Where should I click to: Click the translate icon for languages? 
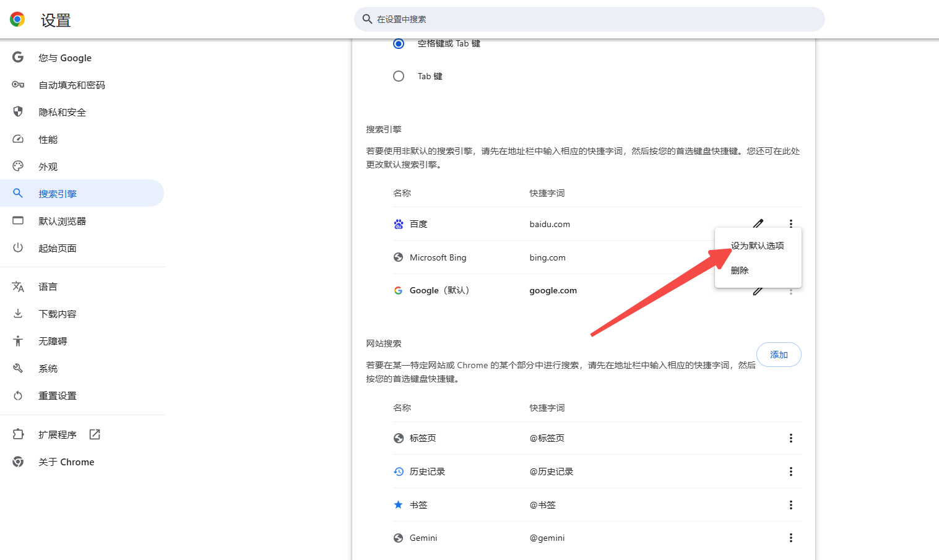click(x=18, y=286)
